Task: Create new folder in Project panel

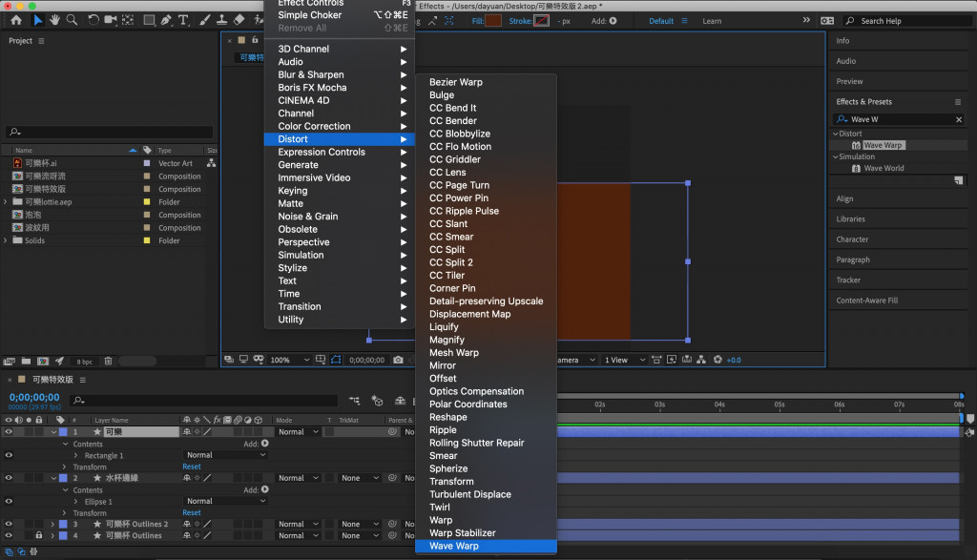Action: click(x=26, y=362)
